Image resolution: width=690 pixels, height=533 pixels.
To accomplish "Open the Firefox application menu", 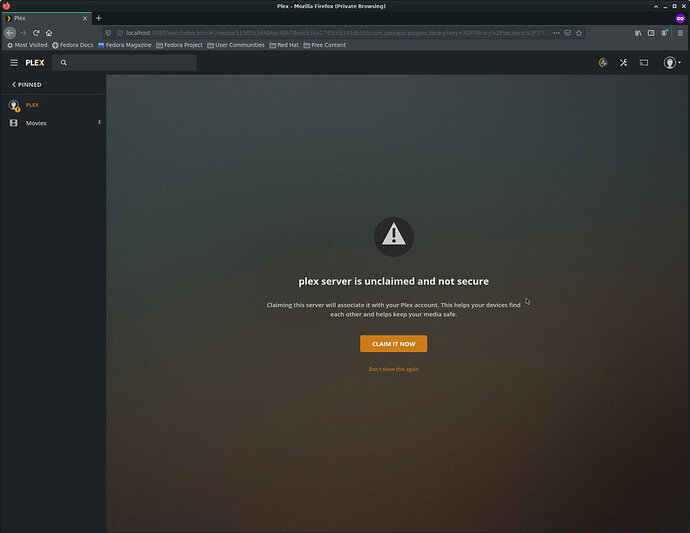I will coord(680,33).
